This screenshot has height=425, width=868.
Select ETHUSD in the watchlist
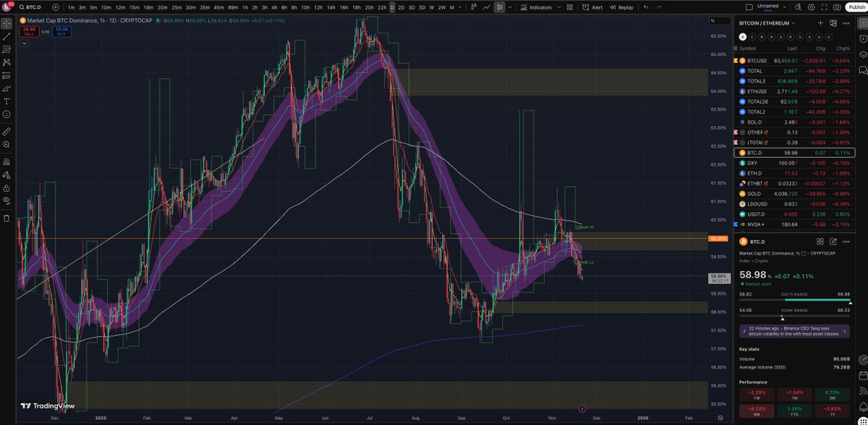[794, 92]
